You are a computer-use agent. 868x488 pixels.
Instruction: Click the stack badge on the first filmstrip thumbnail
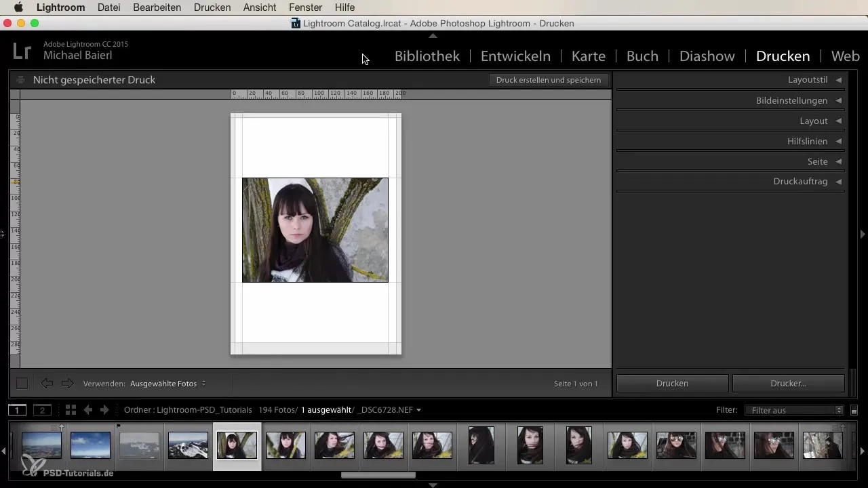57,428
